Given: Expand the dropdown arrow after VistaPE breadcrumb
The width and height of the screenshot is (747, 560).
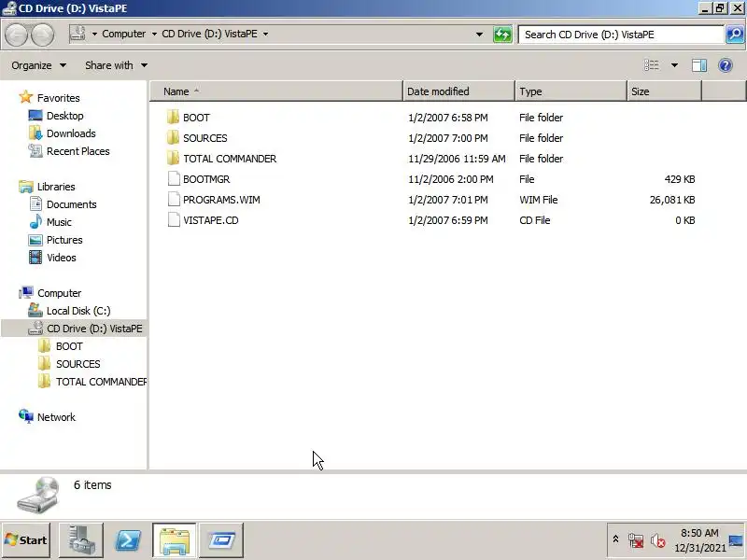Looking at the screenshot, I should 265,34.
